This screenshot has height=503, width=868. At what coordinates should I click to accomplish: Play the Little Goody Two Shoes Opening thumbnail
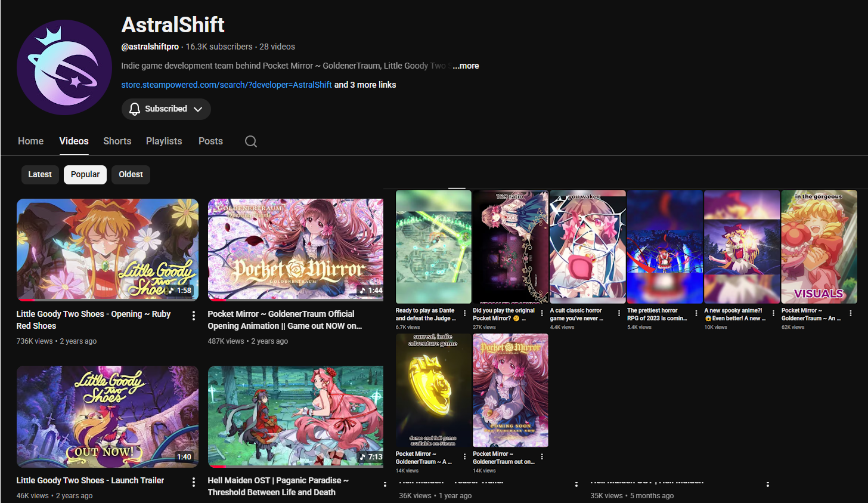(x=107, y=249)
